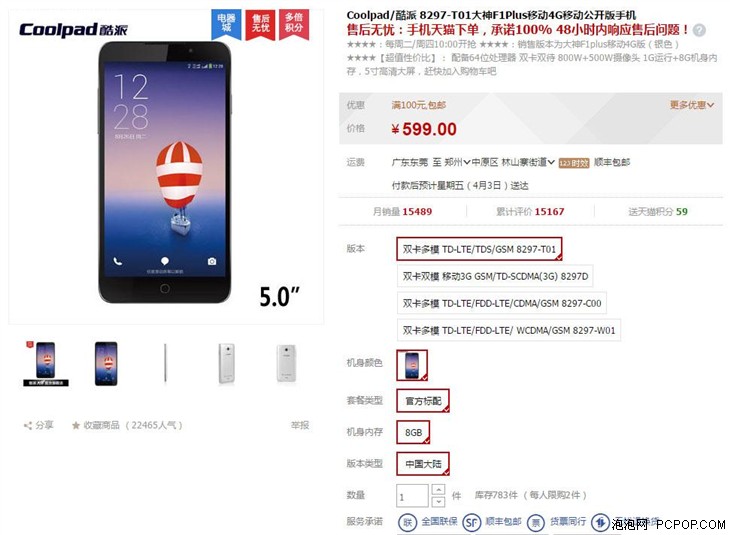The image size is (730, 535).
Task: Select version TD-LTE/FDD-LTE/WCDMA/GSM 8297-W01
Action: [508, 330]
